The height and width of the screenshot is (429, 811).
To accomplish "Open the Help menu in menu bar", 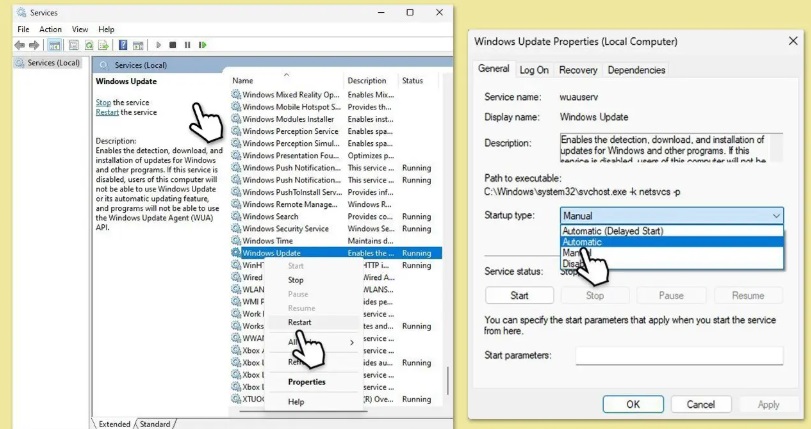I will coord(106,29).
